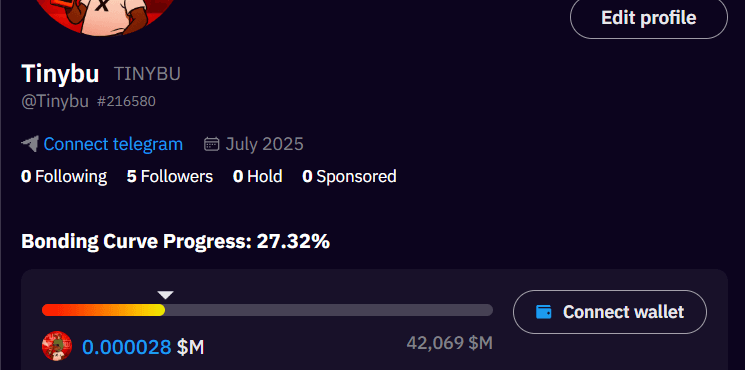
Task: Open the 5 Followers list
Action: point(170,176)
